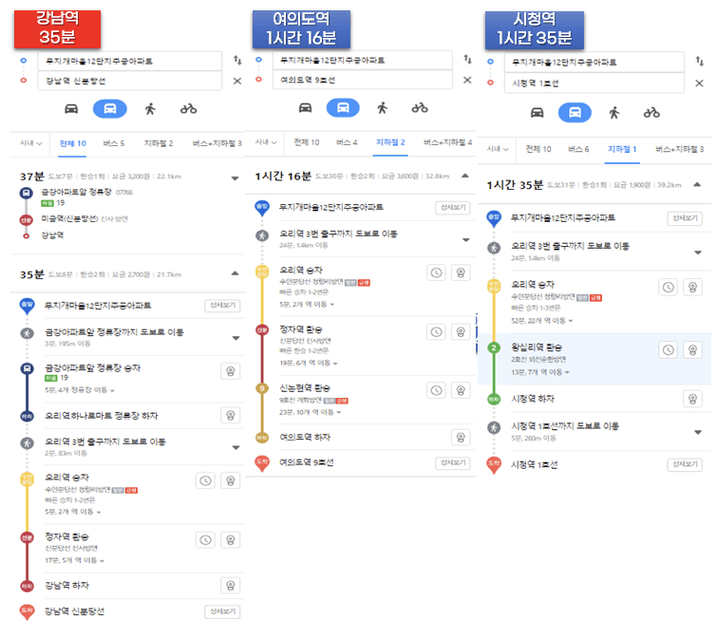Switch to 버스 5 tab in Gangnam panel

click(113, 144)
